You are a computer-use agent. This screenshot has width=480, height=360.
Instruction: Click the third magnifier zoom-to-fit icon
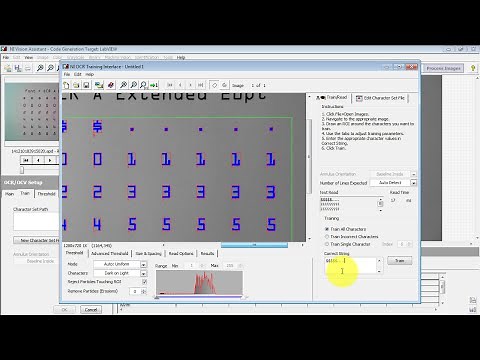pyautogui.click(x=144, y=85)
